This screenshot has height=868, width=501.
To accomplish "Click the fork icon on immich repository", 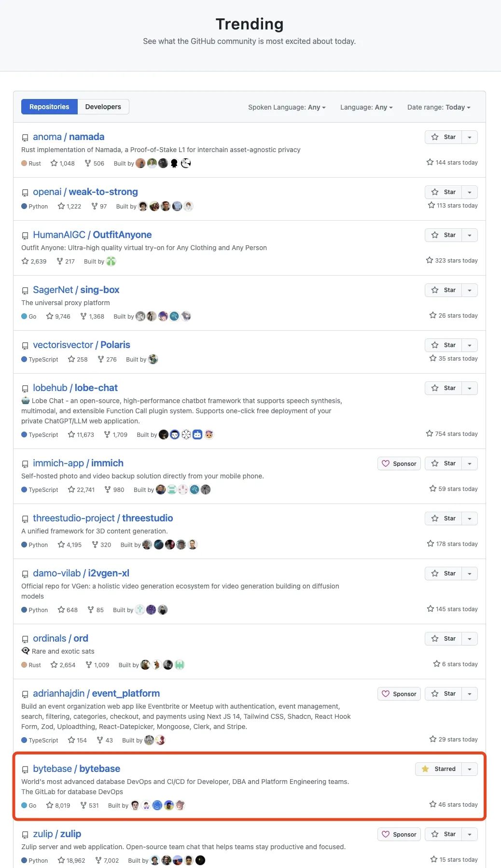I will tap(108, 490).
